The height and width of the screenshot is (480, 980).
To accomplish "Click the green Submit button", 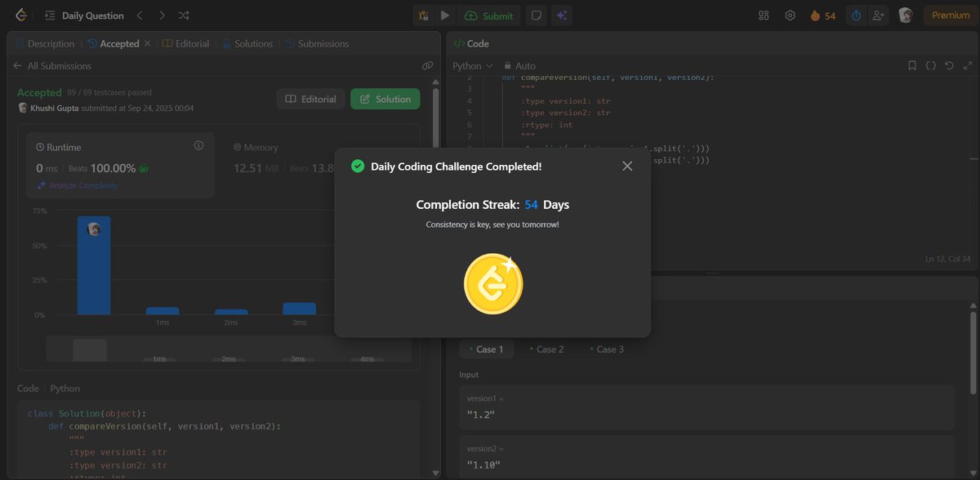I will [489, 16].
